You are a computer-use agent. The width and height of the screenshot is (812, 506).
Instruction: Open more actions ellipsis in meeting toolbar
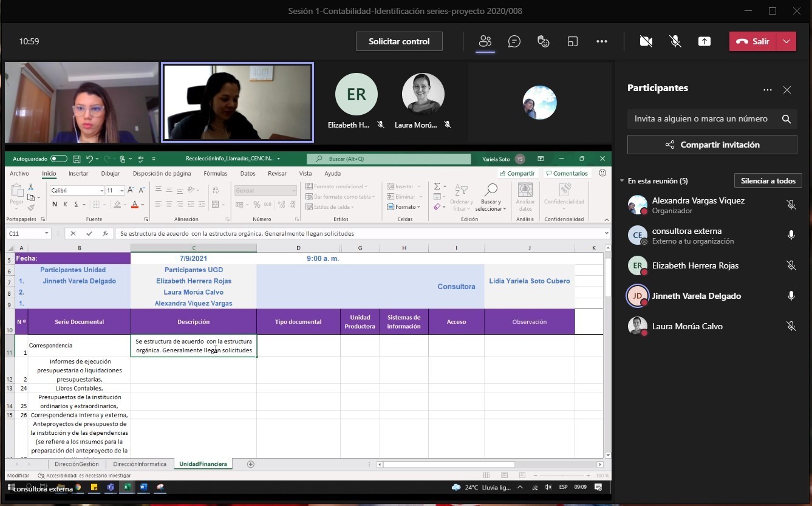coord(602,41)
